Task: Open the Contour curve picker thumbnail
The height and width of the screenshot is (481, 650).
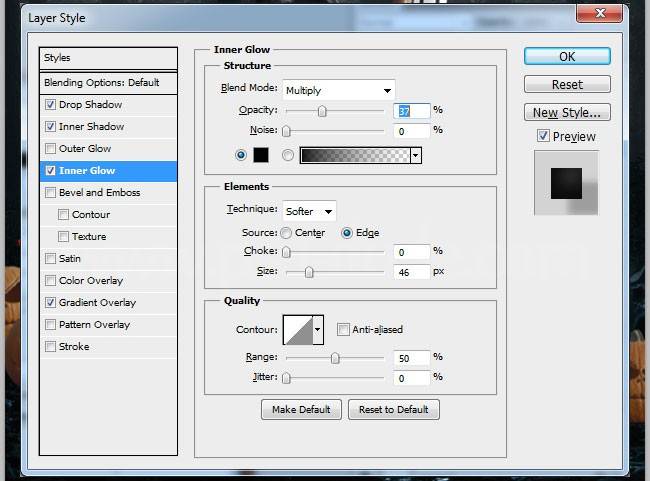Action: (298, 328)
